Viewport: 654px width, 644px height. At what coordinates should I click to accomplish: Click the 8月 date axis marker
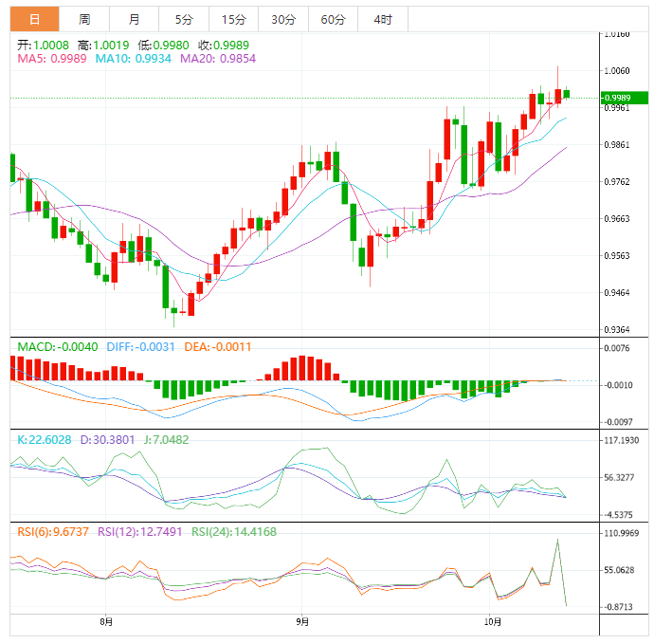coord(106,623)
